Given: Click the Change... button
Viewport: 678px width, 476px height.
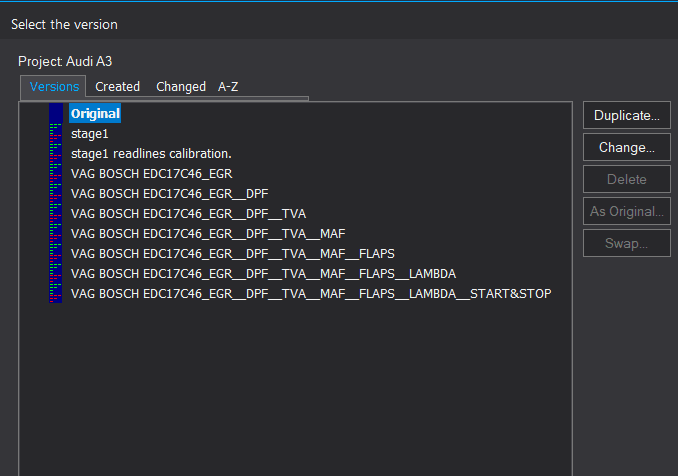Looking at the screenshot, I should pos(627,147).
